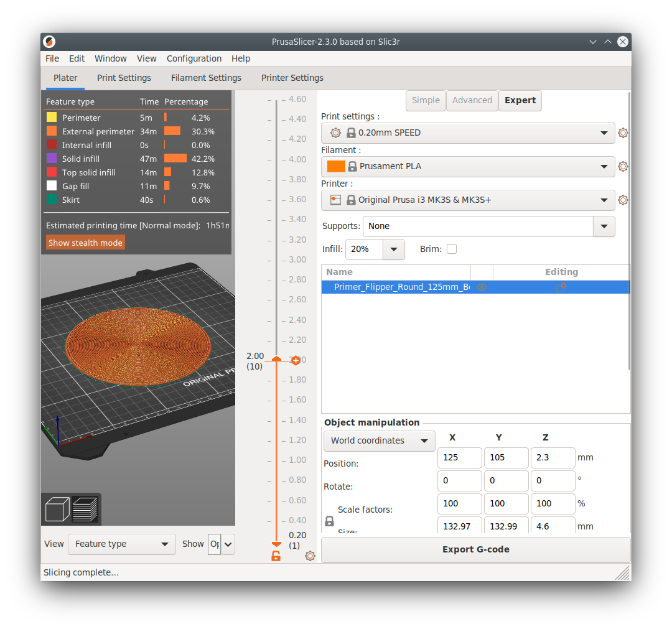This screenshot has width=672, height=629.
Task: Open the Help menu
Action: [241, 58]
